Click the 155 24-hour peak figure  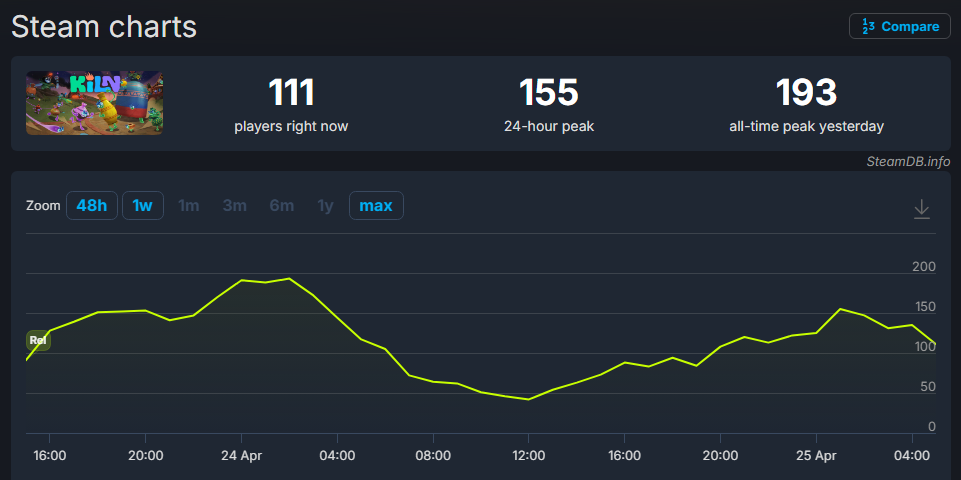[x=549, y=92]
